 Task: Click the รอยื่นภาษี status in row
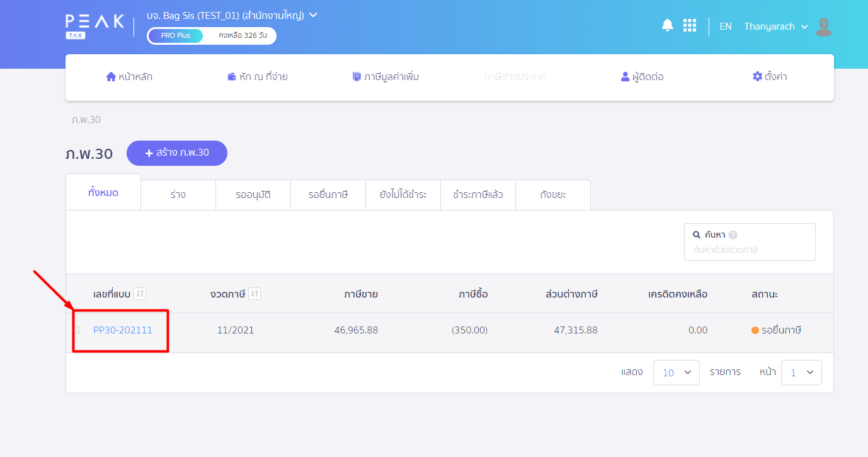[x=777, y=330]
